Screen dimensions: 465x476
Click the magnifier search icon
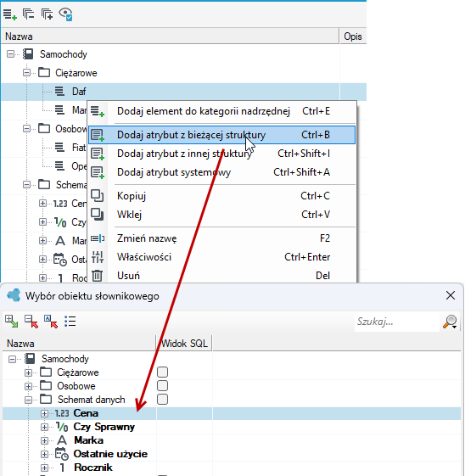click(450, 322)
